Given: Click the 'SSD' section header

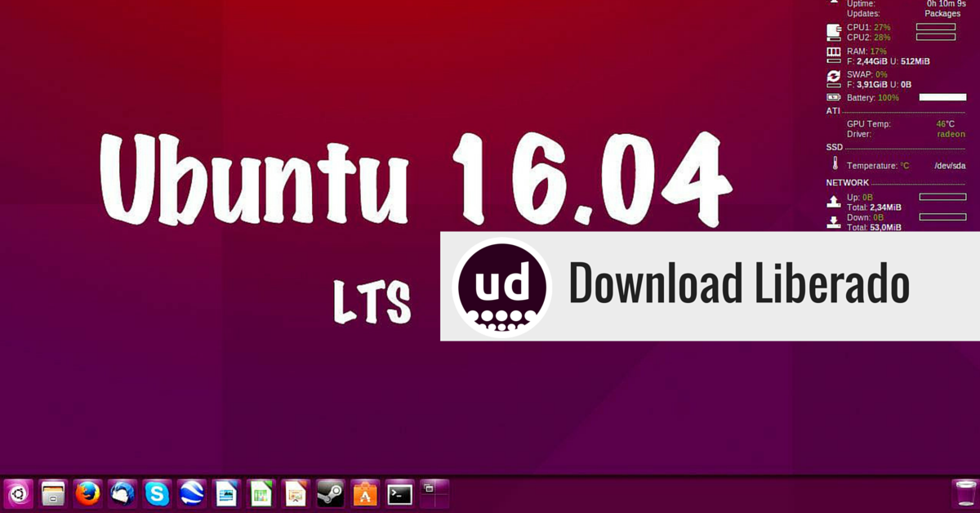Looking at the screenshot, I should [834, 147].
